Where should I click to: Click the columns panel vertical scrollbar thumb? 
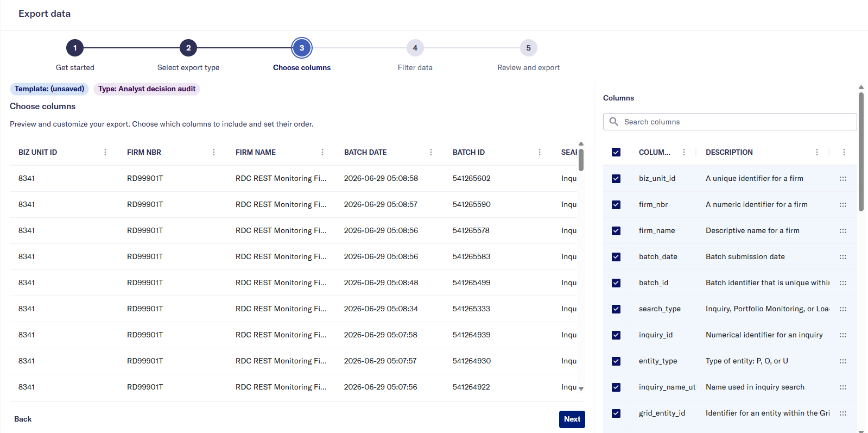click(861, 152)
